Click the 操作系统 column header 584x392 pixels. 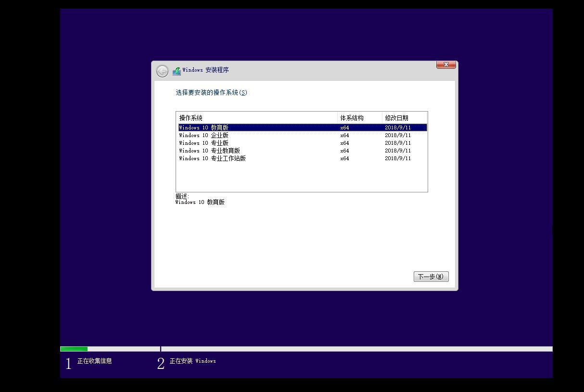click(x=190, y=118)
